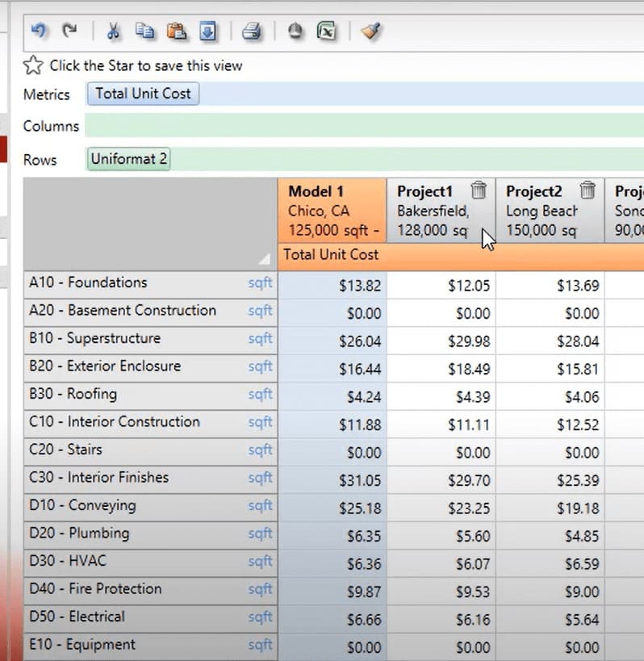Click the blue down-arrow import icon

[208, 31]
